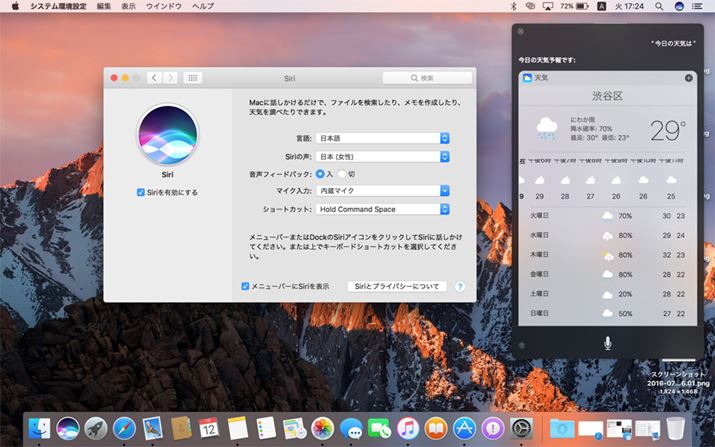Click 渋谷区 location title in weather
715x447 pixels.
point(607,96)
